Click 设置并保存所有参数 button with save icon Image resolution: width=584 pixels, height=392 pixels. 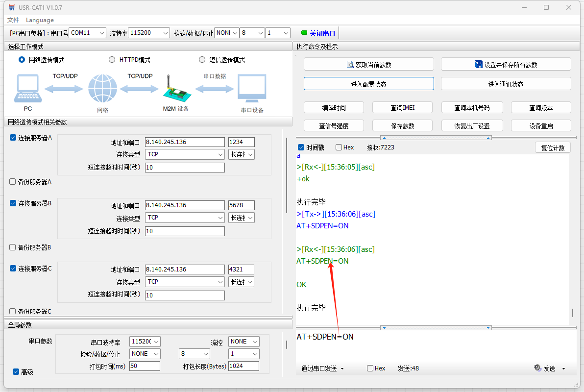(x=506, y=64)
